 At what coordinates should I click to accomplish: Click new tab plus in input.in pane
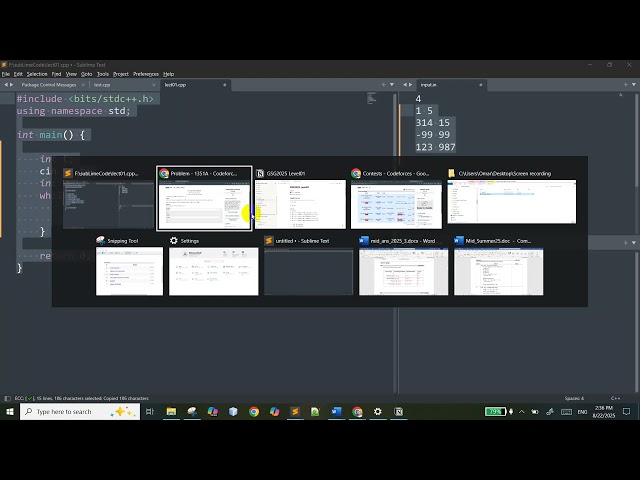pos(626,84)
